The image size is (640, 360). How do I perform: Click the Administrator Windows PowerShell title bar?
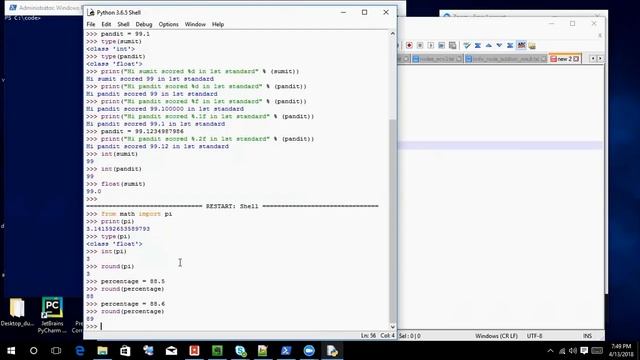point(44,8)
